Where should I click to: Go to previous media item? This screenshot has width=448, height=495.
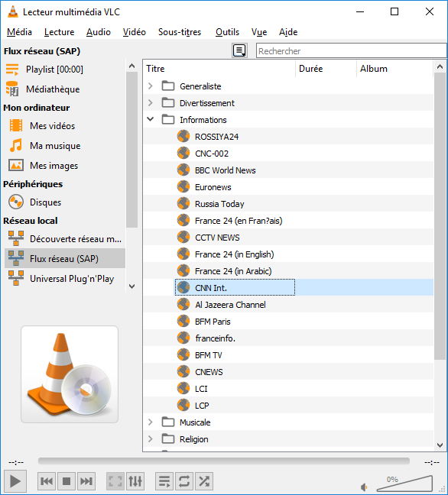point(47,481)
